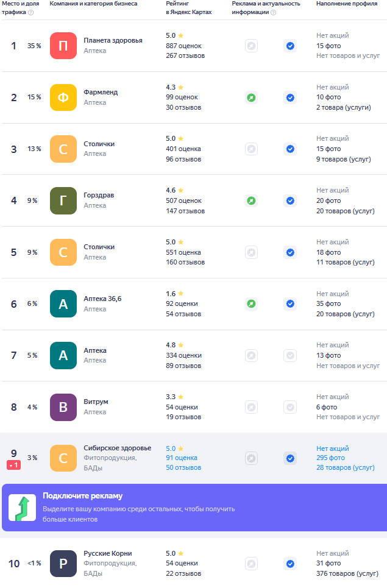The image size is (387, 588).
Task: Click the green advertising arrow icon for Фармленд
Action: click(x=251, y=97)
